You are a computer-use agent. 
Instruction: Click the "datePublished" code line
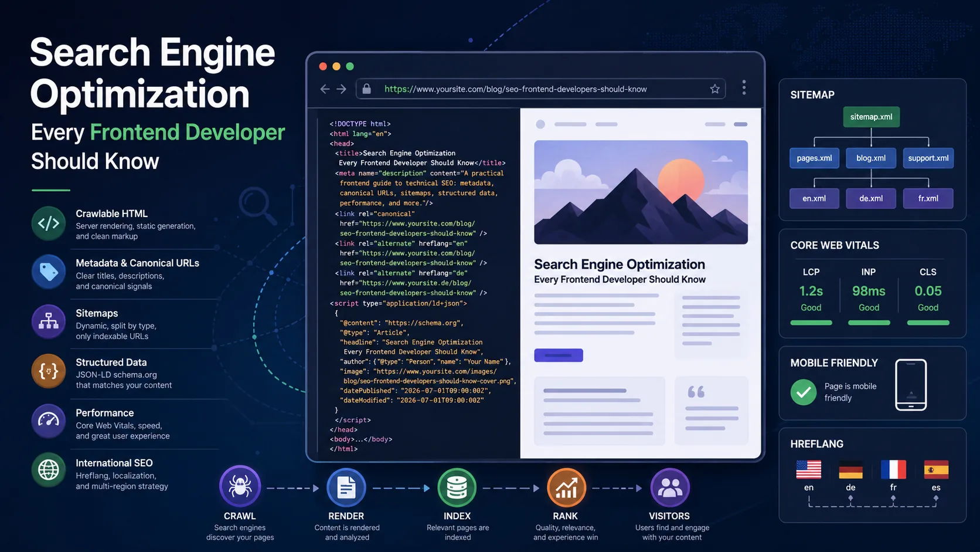[x=416, y=391]
